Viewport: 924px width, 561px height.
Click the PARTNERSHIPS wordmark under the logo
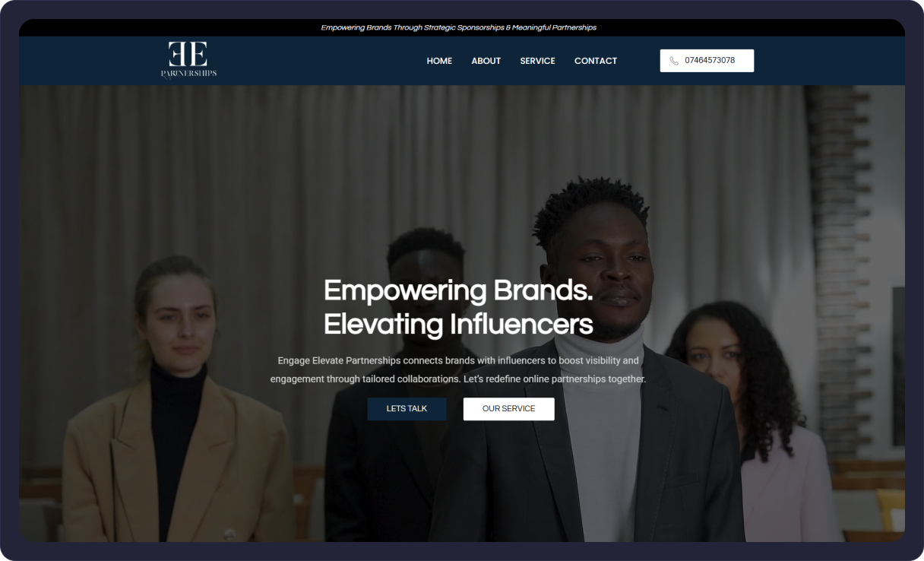188,74
